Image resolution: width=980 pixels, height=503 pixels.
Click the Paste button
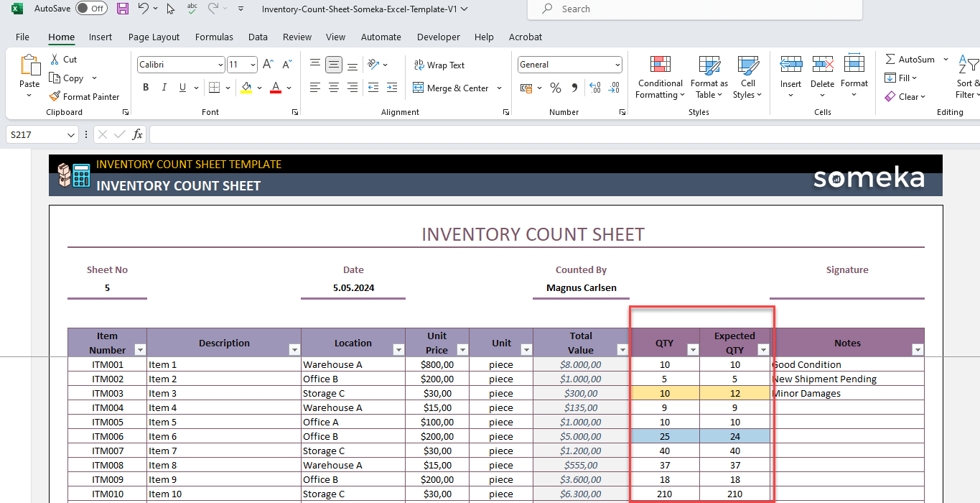pyautogui.click(x=29, y=70)
